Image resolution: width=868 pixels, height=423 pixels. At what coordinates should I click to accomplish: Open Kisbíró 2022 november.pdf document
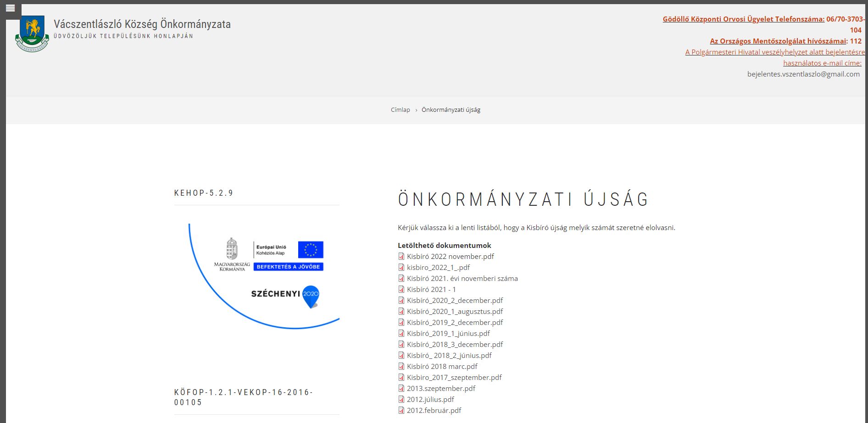tap(451, 256)
